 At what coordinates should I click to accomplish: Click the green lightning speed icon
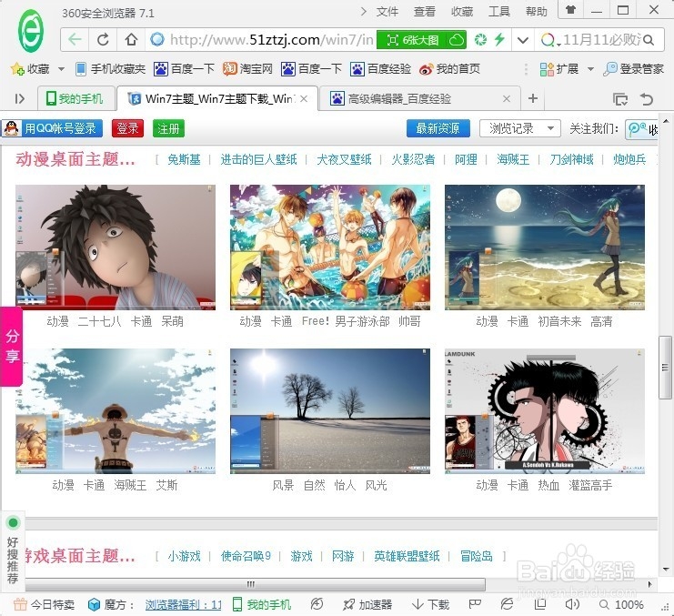click(499, 39)
